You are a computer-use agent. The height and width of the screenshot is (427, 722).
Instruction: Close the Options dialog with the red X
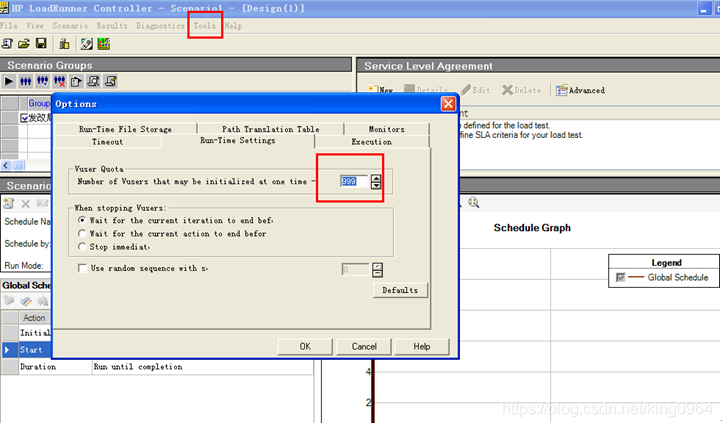tap(448, 104)
